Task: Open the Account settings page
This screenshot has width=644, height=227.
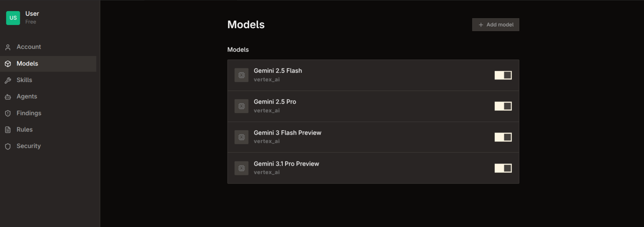Action: tap(28, 47)
